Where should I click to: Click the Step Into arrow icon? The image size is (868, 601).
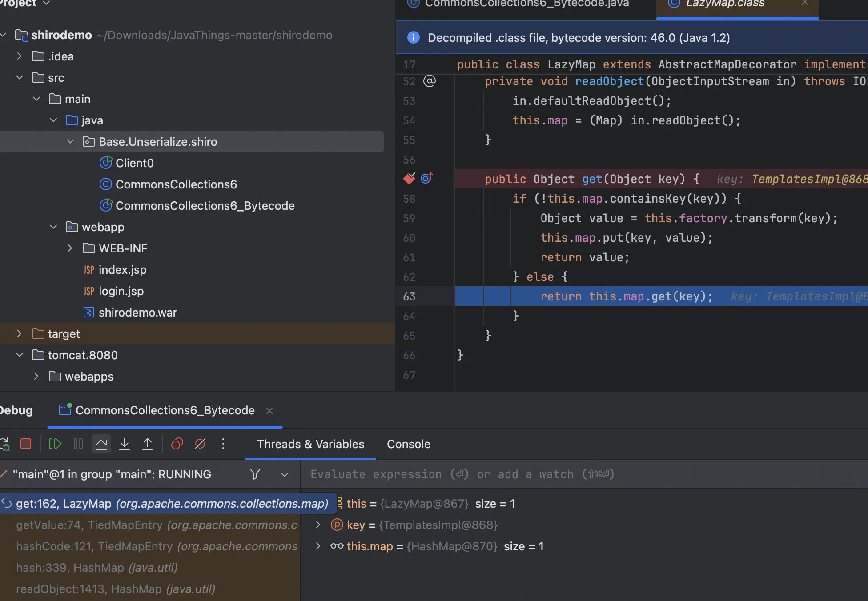pyautogui.click(x=125, y=444)
